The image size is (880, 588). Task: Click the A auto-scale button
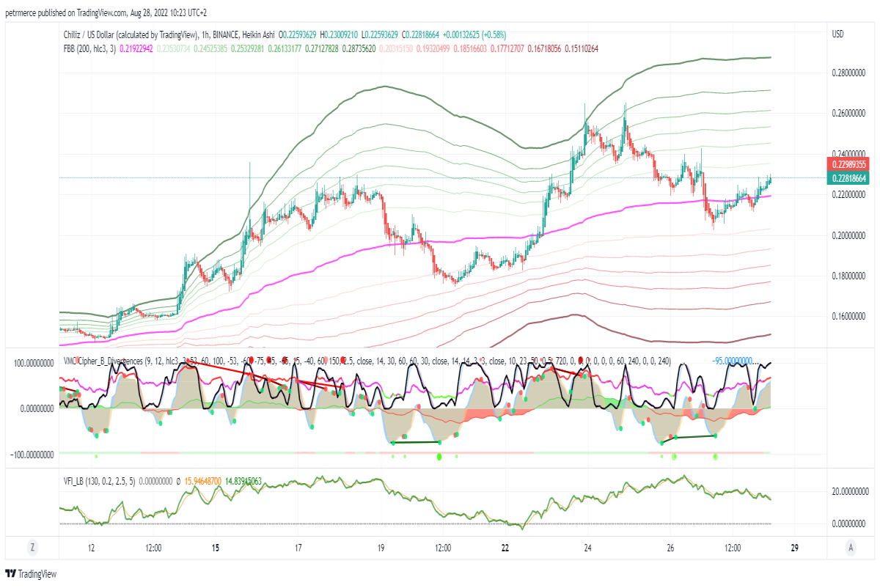pyautogui.click(x=850, y=547)
